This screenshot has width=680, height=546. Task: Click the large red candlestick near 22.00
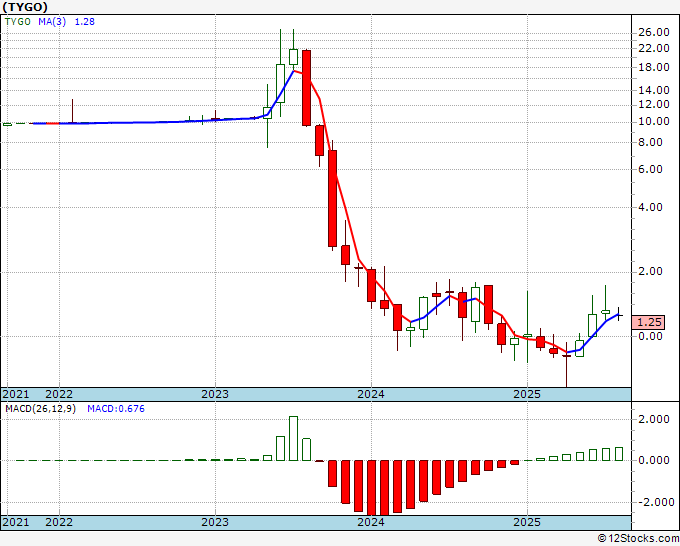(307, 88)
